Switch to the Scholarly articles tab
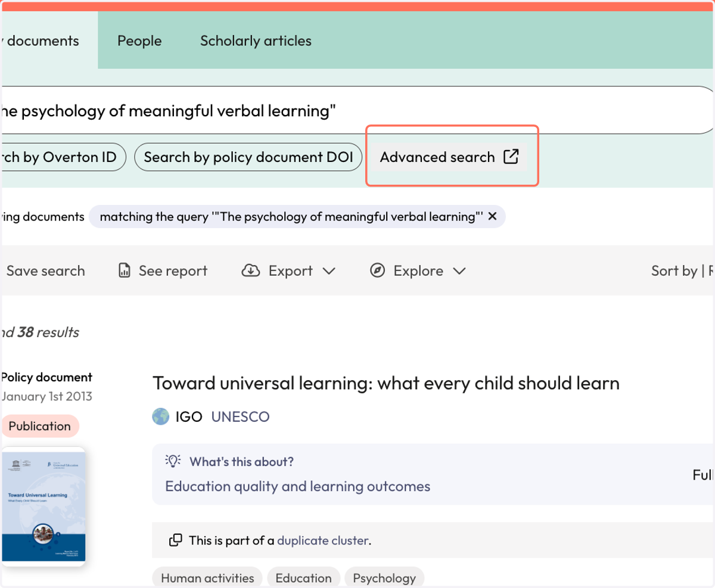The image size is (715, 588). coord(256,41)
